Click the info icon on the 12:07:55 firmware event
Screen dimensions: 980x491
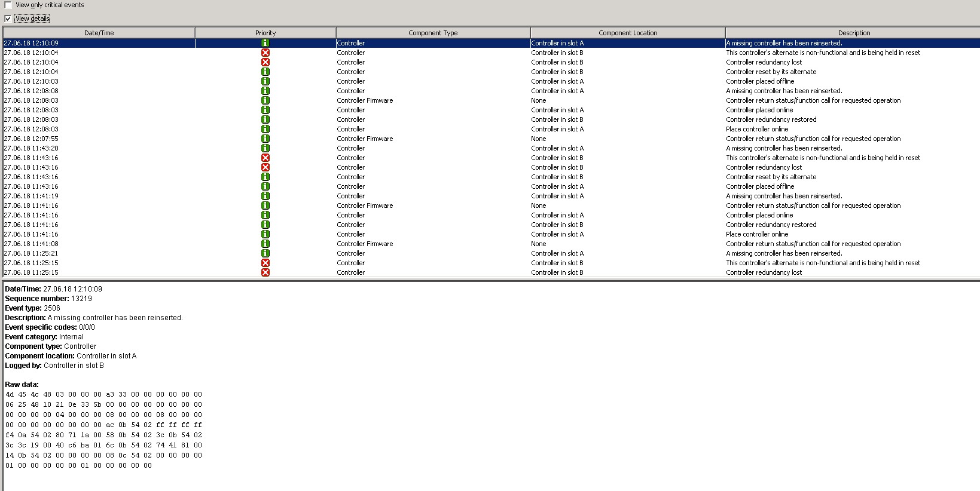tap(265, 139)
